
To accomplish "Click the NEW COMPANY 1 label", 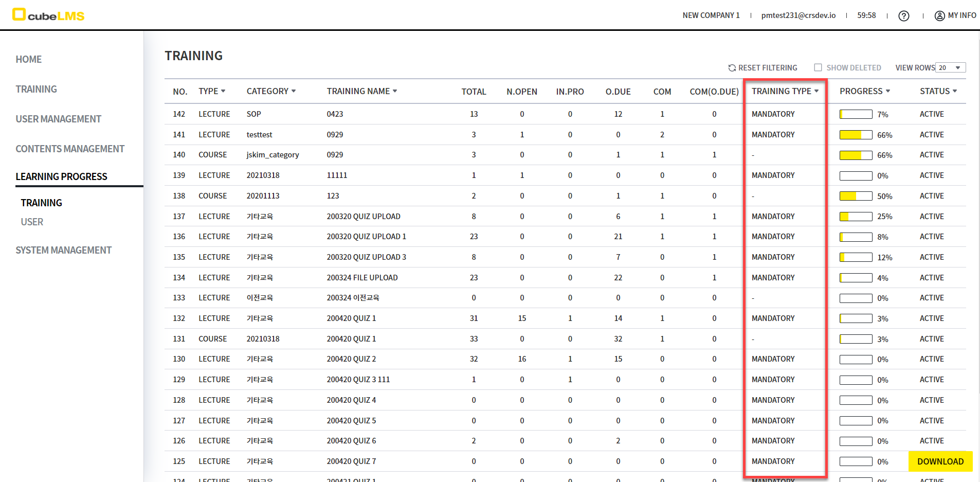I will [711, 15].
